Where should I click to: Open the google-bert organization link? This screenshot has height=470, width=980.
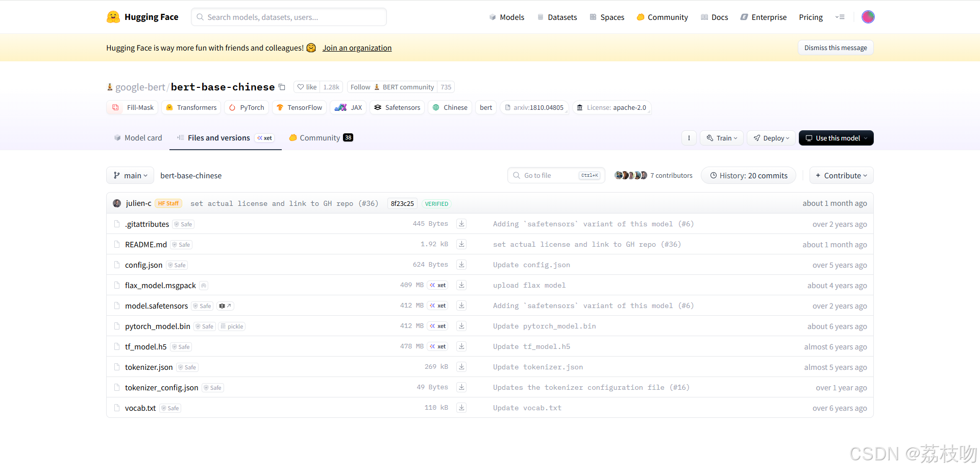[x=140, y=87]
